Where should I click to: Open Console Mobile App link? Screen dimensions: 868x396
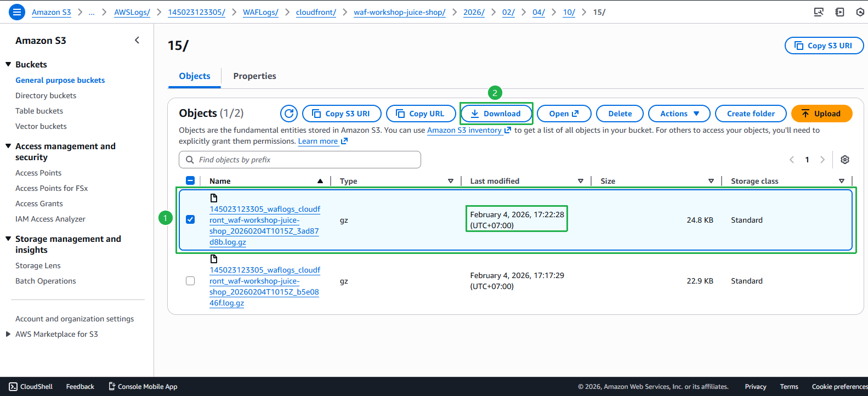point(143,387)
